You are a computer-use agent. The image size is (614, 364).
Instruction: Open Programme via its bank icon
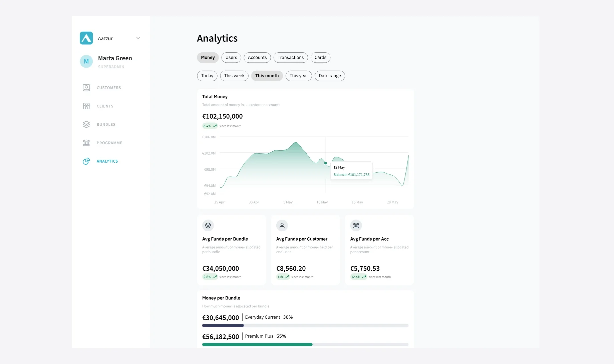pos(86,143)
